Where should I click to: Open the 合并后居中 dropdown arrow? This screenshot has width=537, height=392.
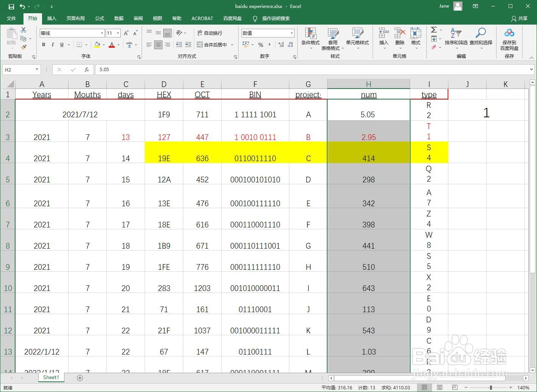pos(232,45)
